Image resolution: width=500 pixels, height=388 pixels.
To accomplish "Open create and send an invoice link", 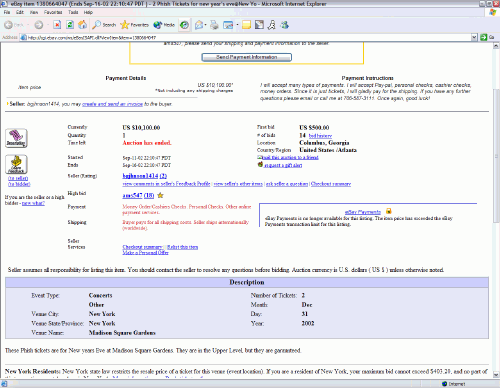I will click(112, 104).
